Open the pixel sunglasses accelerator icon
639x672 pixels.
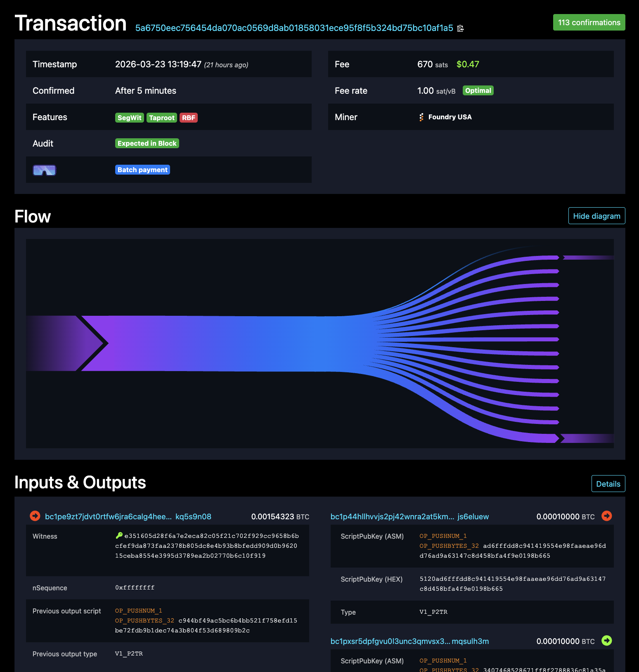pos(44,170)
